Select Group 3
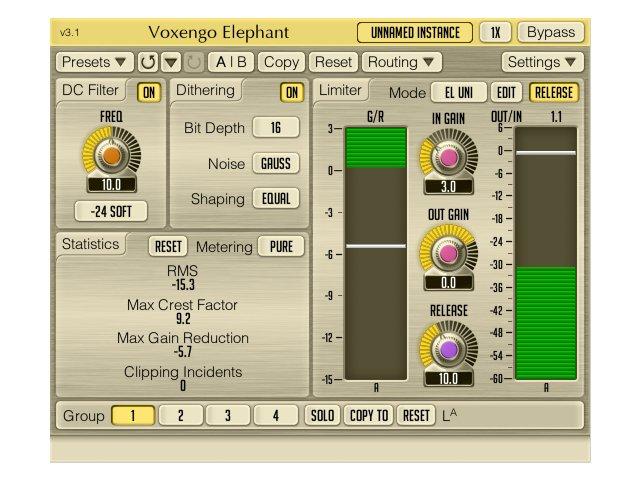The image size is (640, 480). tap(228, 416)
